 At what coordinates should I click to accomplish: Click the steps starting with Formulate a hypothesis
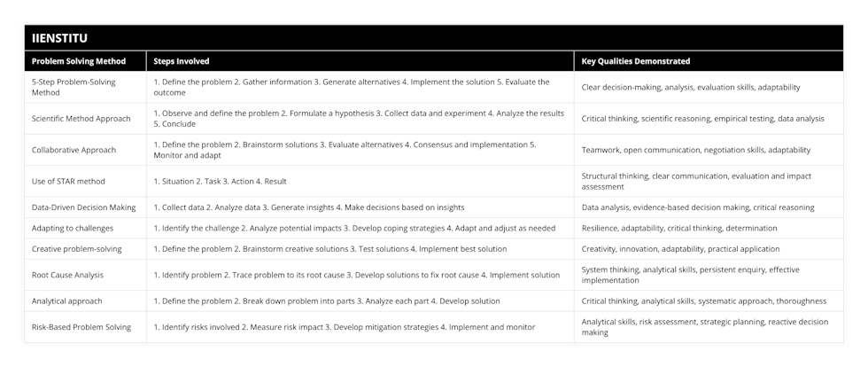(x=360, y=118)
